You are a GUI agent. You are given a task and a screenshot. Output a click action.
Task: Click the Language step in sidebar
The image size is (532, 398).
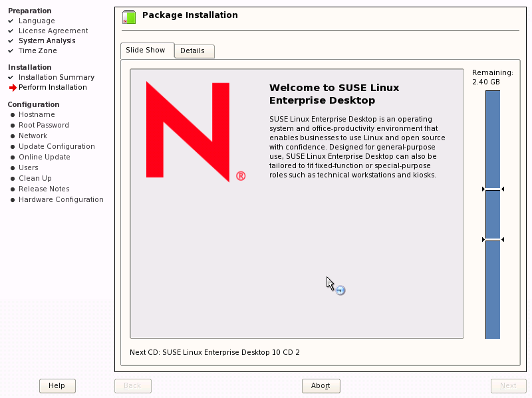pyautogui.click(x=37, y=21)
